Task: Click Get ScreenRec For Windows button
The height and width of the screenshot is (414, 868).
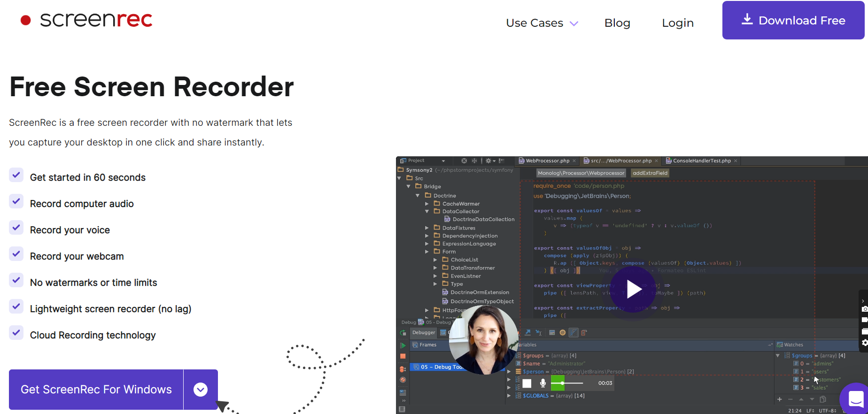Action: (x=96, y=390)
